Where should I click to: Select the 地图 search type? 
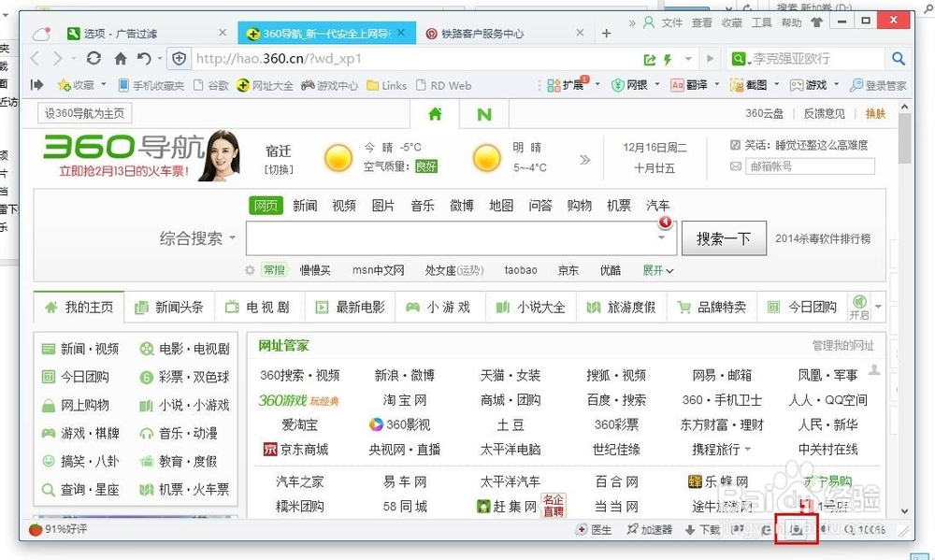pos(501,205)
